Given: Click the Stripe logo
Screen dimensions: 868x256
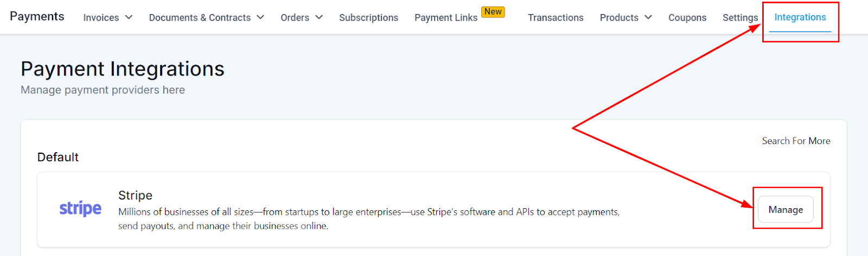Looking at the screenshot, I should coord(80,209).
